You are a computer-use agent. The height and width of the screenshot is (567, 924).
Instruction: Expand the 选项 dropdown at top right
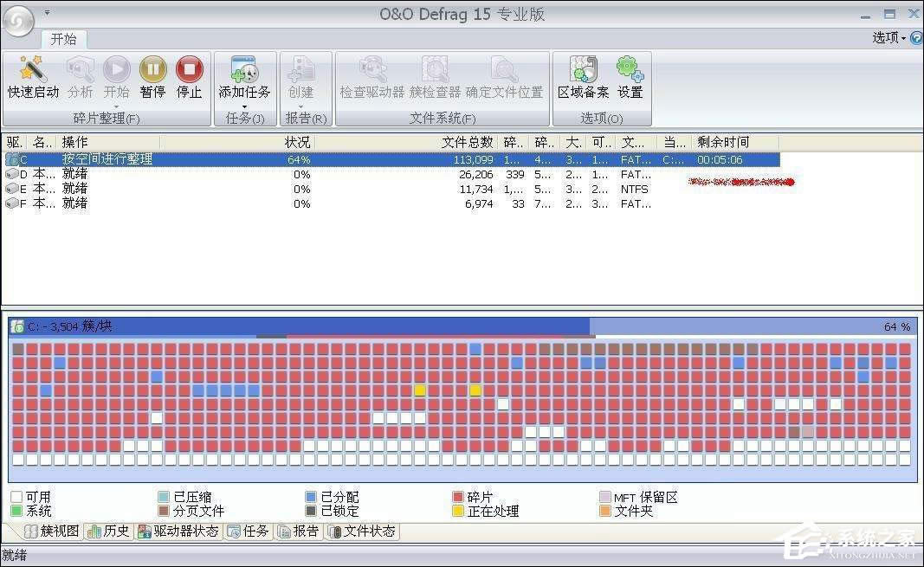[x=888, y=38]
